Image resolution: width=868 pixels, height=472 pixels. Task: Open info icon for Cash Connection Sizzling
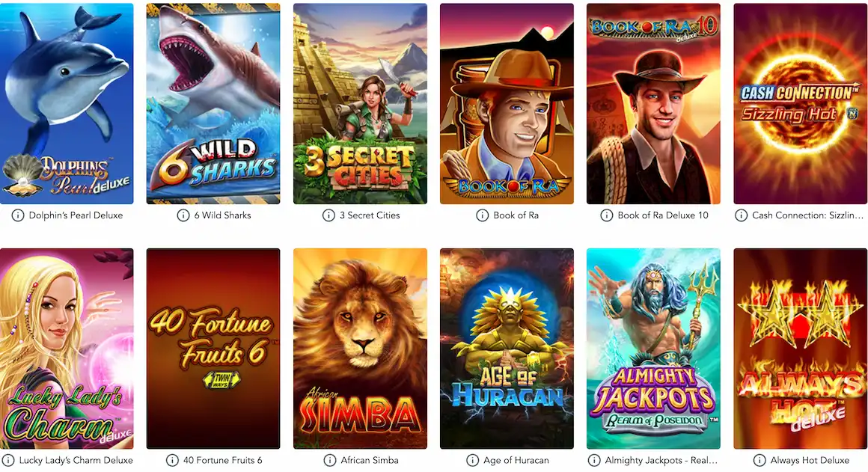741,215
